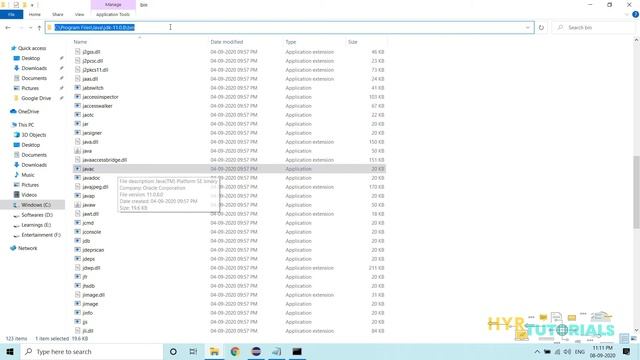Open Music folder under This PC
Screen dimensions: 640x360
click(x=28, y=175)
